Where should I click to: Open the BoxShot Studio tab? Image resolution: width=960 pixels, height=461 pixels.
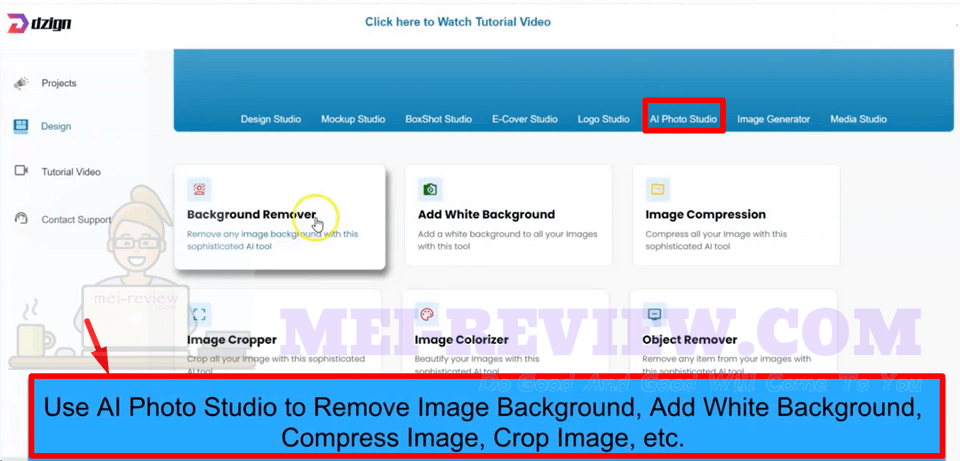(438, 119)
